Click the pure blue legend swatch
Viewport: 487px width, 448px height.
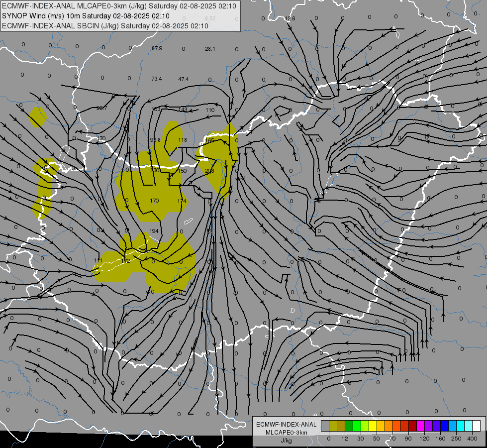pyautogui.click(x=445, y=426)
